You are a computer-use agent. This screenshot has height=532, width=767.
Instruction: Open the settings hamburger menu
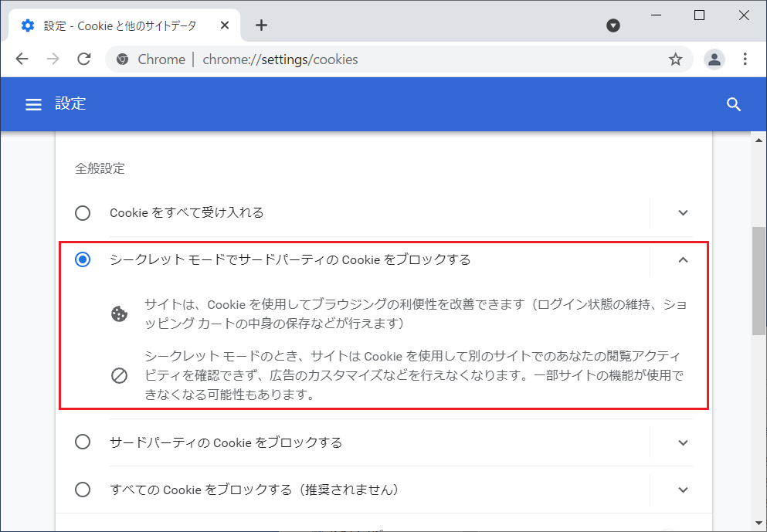33,104
